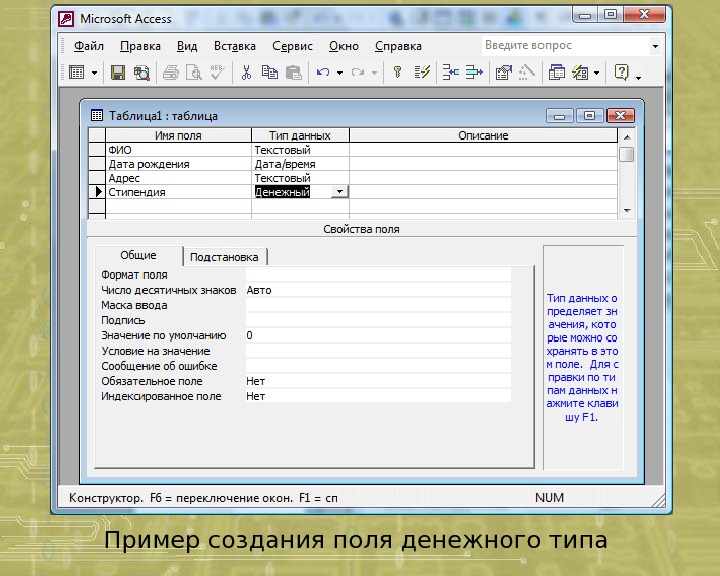This screenshot has height=576, width=720.
Task: Click the Подпись property field
Action: click(x=378, y=320)
